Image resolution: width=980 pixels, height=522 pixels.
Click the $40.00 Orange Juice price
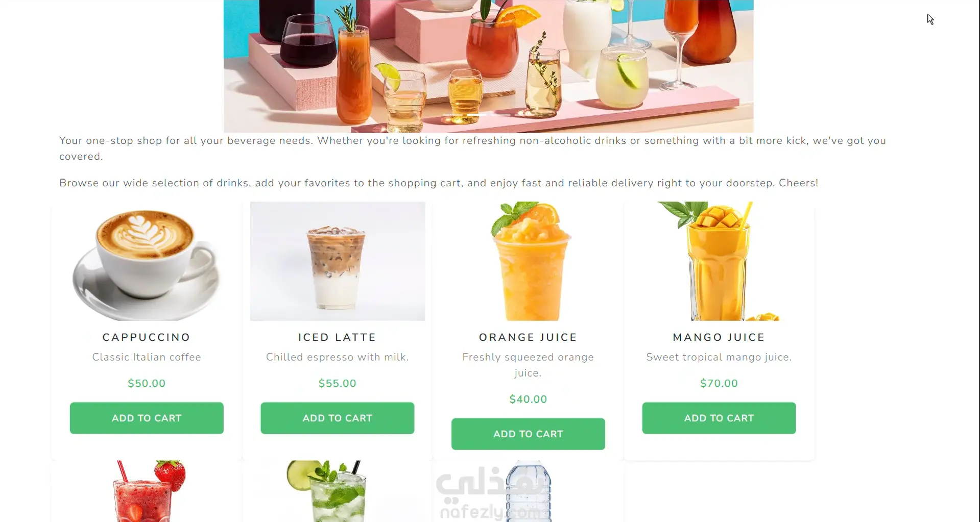coord(528,399)
